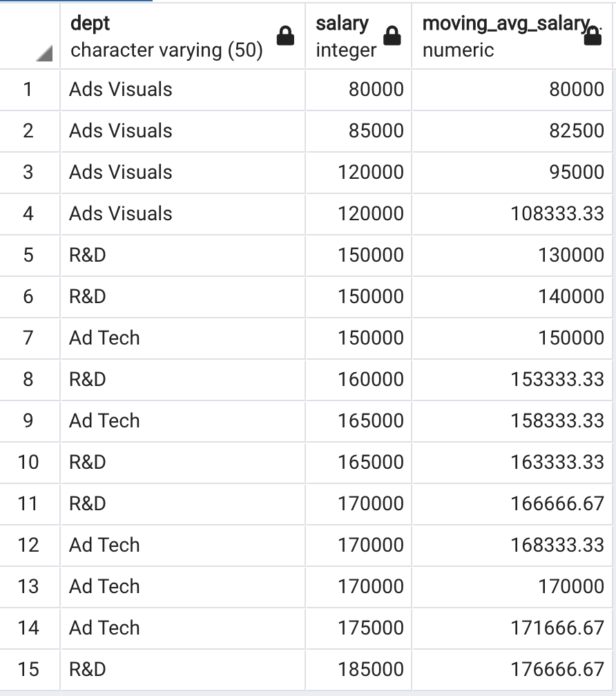Click the Ad Tech cell in row 7
This screenshot has width=616, height=696.
(x=182, y=338)
